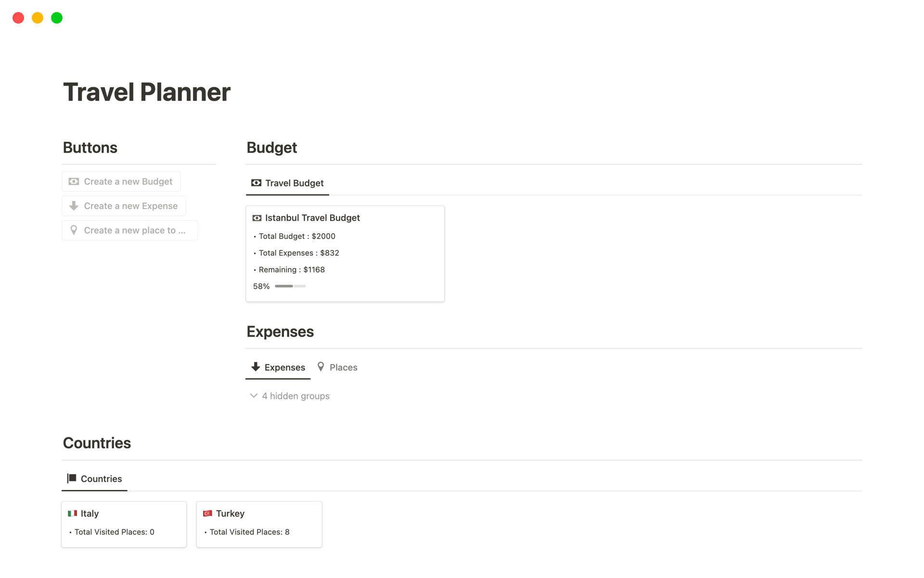Click the chevron next to 4 hidden groups
This screenshot has height=578, width=924.
pos(254,395)
